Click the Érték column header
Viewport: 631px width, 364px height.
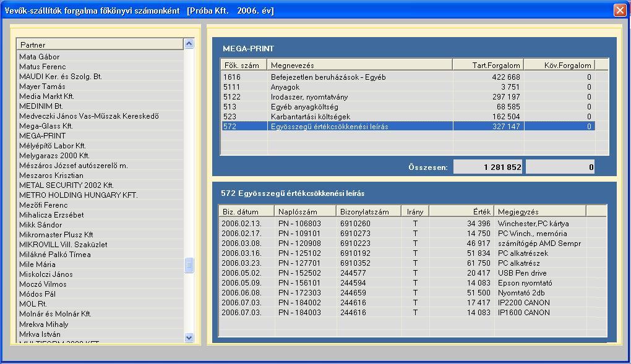coord(461,211)
